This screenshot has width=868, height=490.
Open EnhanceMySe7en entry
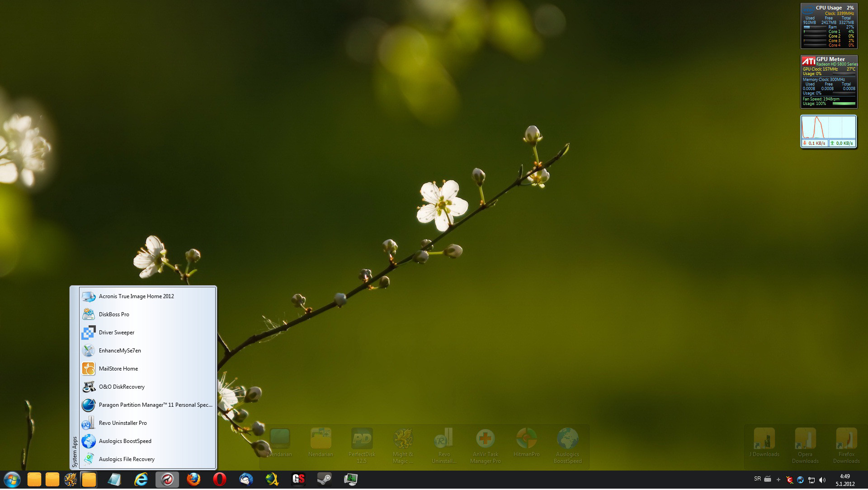[120, 351]
